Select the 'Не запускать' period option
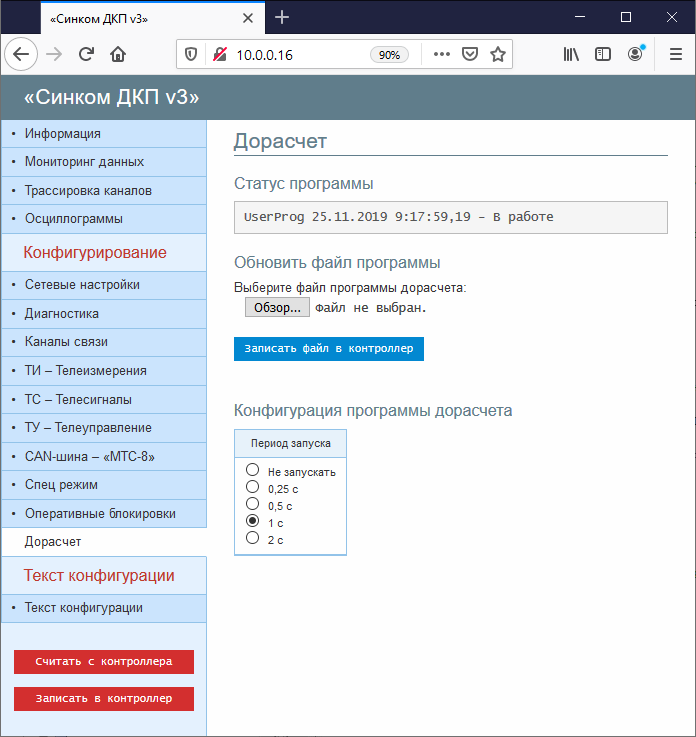Screen dimensions: 696x737 253,471
